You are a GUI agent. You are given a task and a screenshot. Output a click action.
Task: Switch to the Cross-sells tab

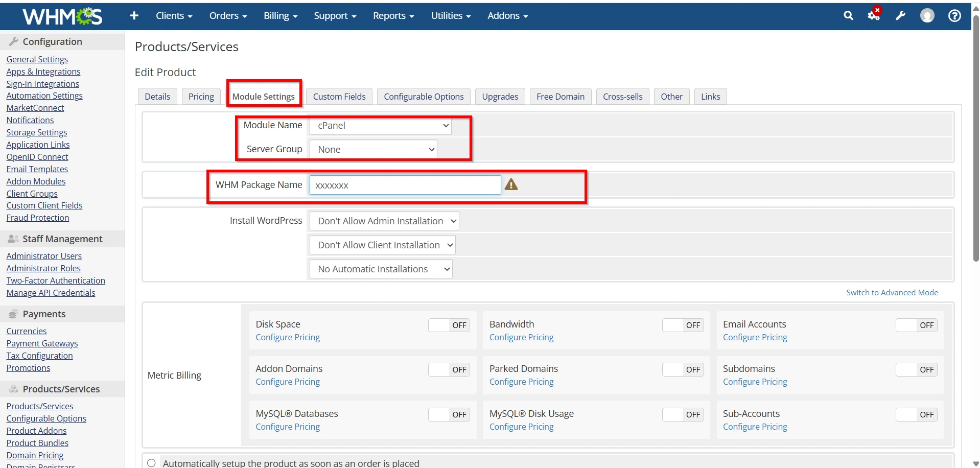pyautogui.click(x=623, y=97)
